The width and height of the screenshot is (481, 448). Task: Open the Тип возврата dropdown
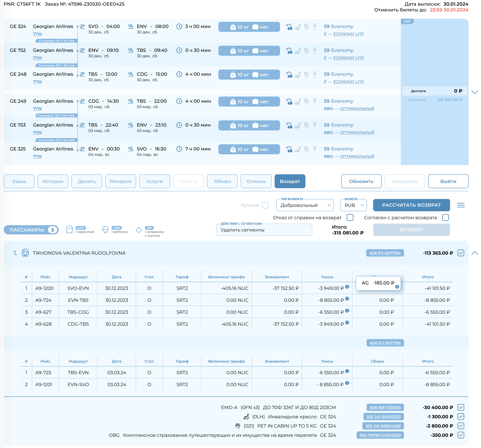pos(305,205)
